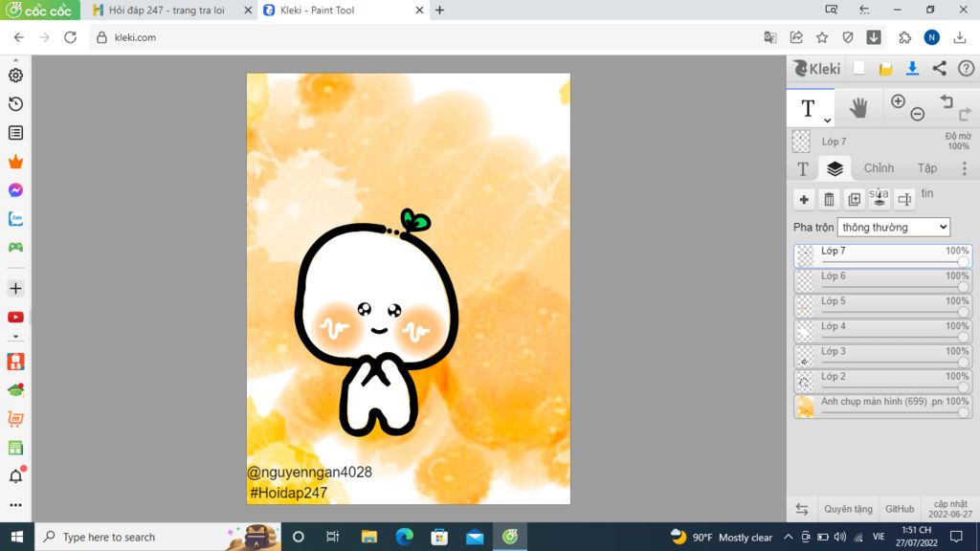Viewport: 980px width, 551px height.
Task: Flip the panel side with swap arrows
Action: [x=802, y=509]
